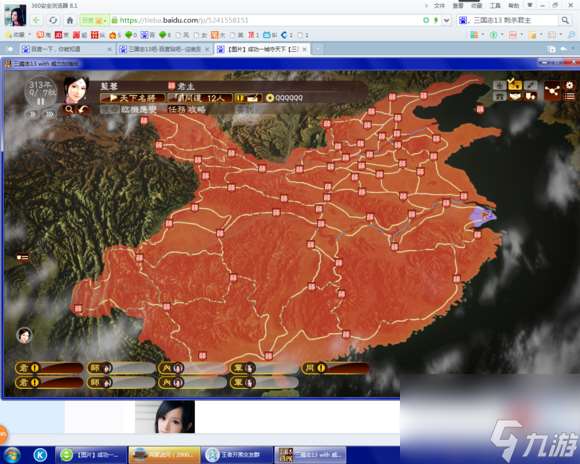The image size is (580, 464).
Task: Reload the page with the refresh icon
Action: [x=53, y=20]
